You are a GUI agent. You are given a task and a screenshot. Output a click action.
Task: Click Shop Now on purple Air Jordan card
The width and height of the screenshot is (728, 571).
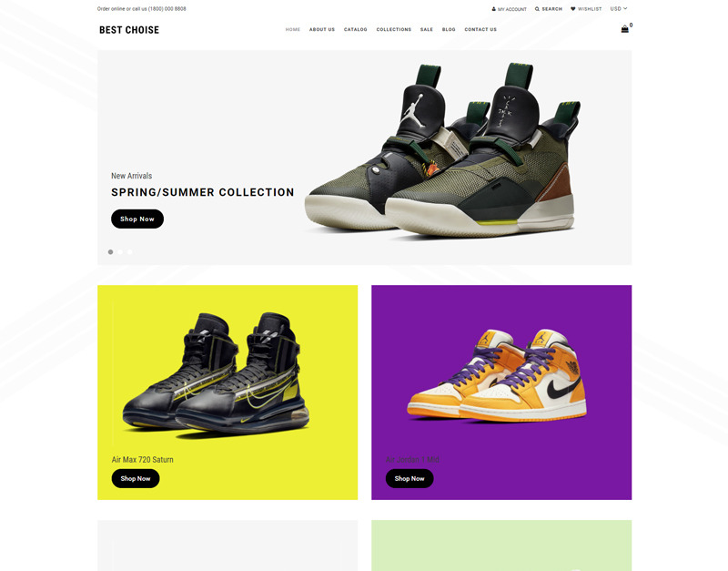(x=409, y=478)
